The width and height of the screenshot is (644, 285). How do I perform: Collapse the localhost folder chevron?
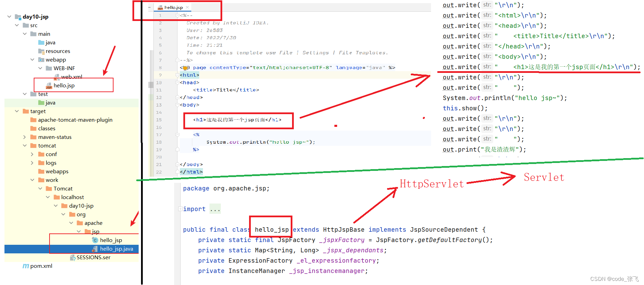coord(48,197)
